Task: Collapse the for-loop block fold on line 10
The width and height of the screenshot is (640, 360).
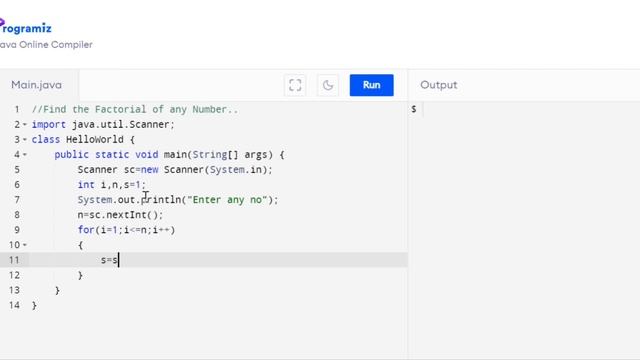Action: pyautogui.click(x=25, y=245)
